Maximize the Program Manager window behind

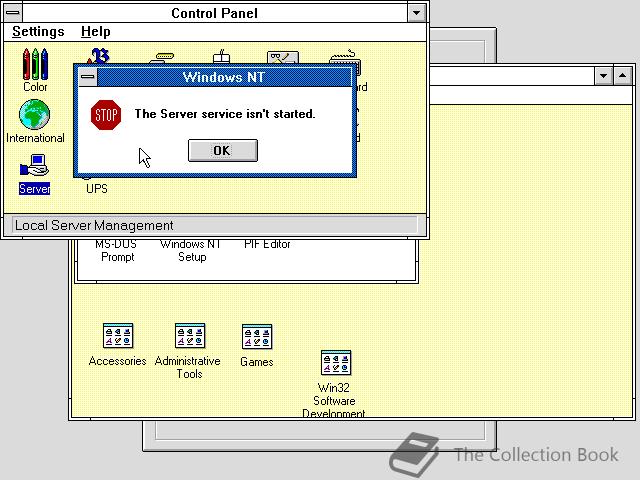(x=622, y=76)
